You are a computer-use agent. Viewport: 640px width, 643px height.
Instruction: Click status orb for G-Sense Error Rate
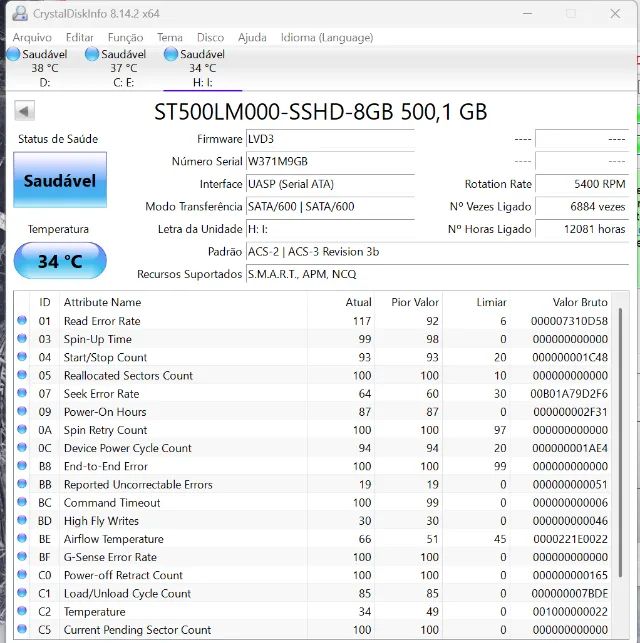(x=22, y=556)
